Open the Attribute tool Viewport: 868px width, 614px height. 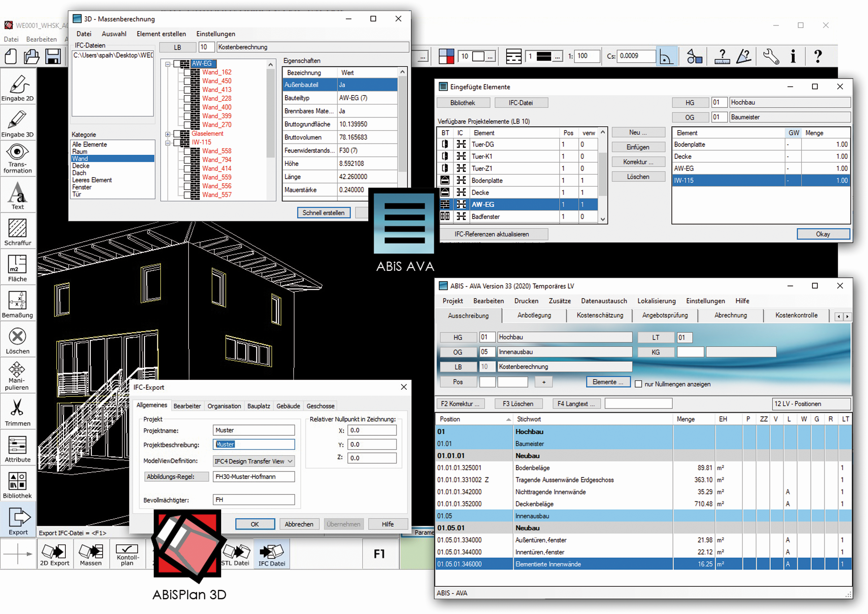[x=18, y=449]
